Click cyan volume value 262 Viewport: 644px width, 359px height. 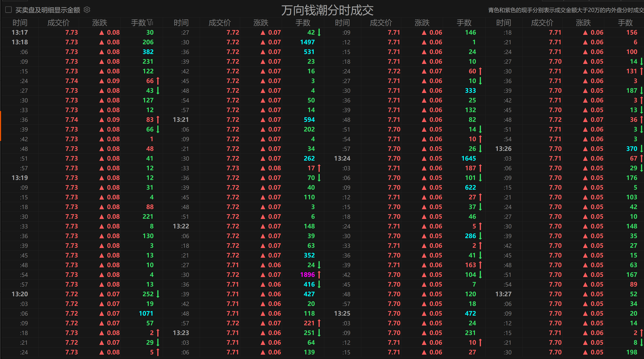pyautogui.click(x=309, y=158)
